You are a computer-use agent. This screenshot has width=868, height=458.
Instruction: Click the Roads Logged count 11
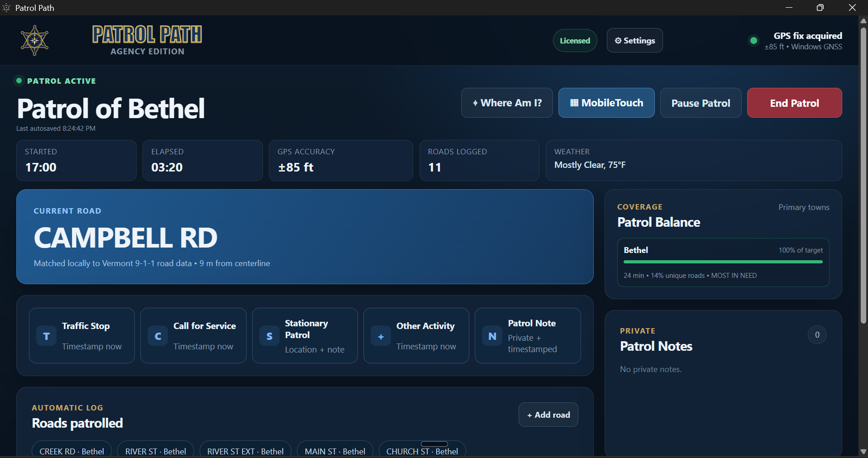pyautogui.click(x=434, y=167)
